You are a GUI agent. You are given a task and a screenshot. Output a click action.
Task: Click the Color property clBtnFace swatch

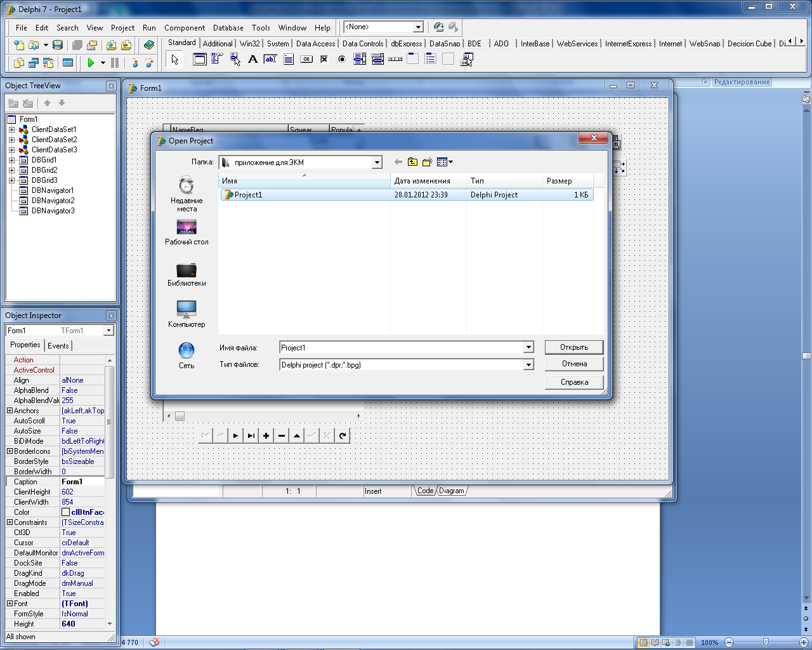(65, 512)
